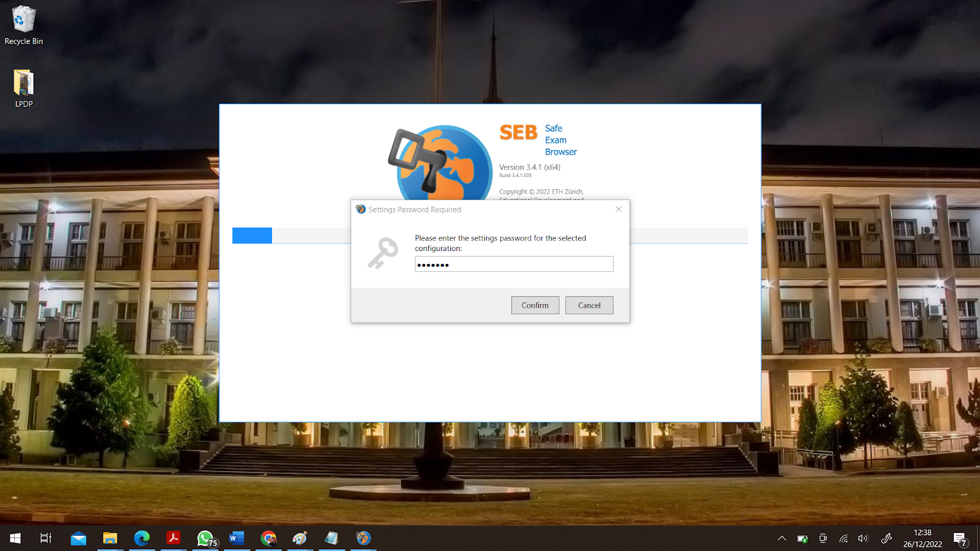
Task: Check battery status in system tray
Action: (802, 539)
